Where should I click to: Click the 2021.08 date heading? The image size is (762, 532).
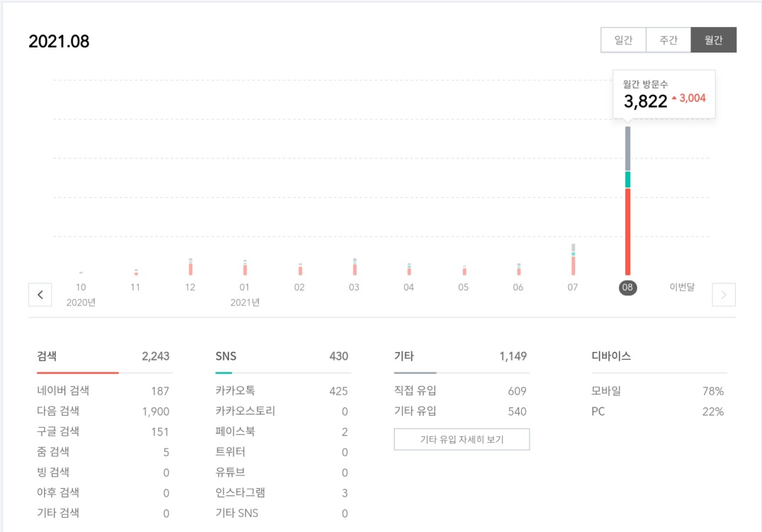pos(59,41)
